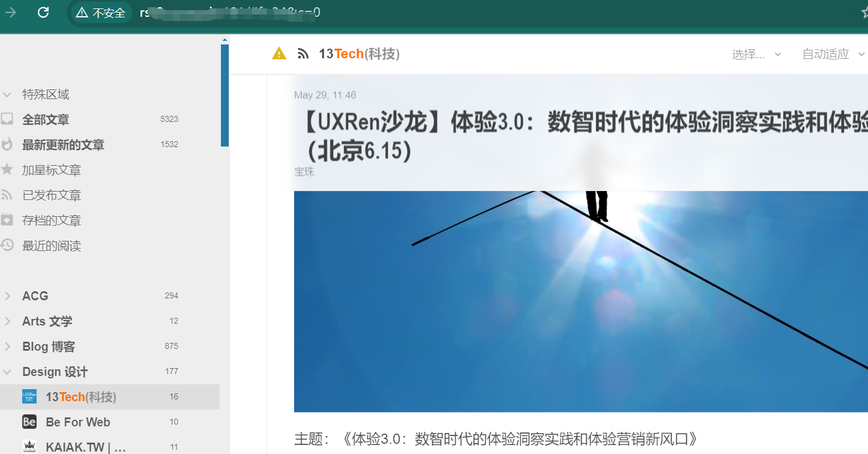Open the 选择... dropdown
Image resolution: width=868 pixels, height=454 pixels.
click(x=756, y=54)
